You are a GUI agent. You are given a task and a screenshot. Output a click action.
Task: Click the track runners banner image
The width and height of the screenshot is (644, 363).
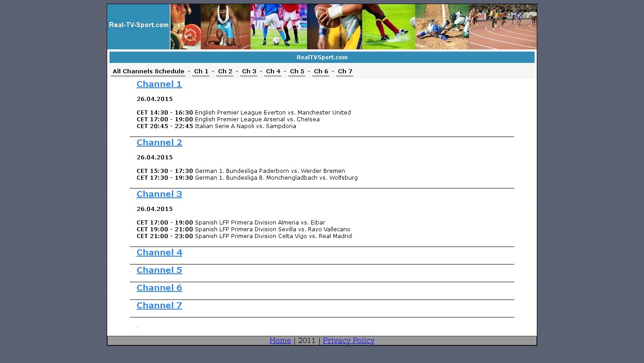click(502, 27)
